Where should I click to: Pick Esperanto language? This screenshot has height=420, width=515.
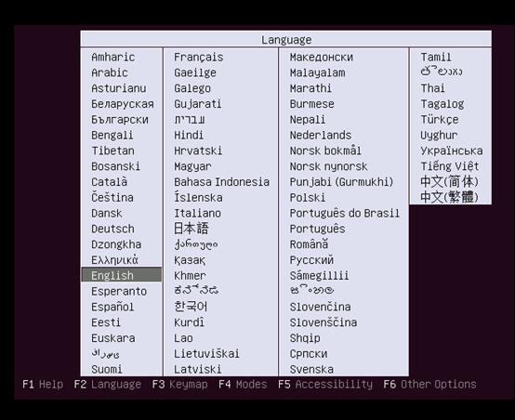pos(119,291)
